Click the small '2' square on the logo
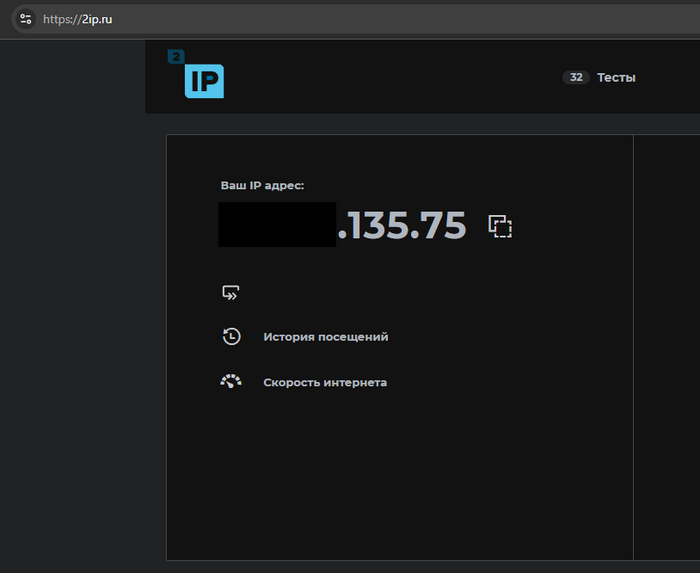Viewport: 700px width, 573px height. click(176, 57)
